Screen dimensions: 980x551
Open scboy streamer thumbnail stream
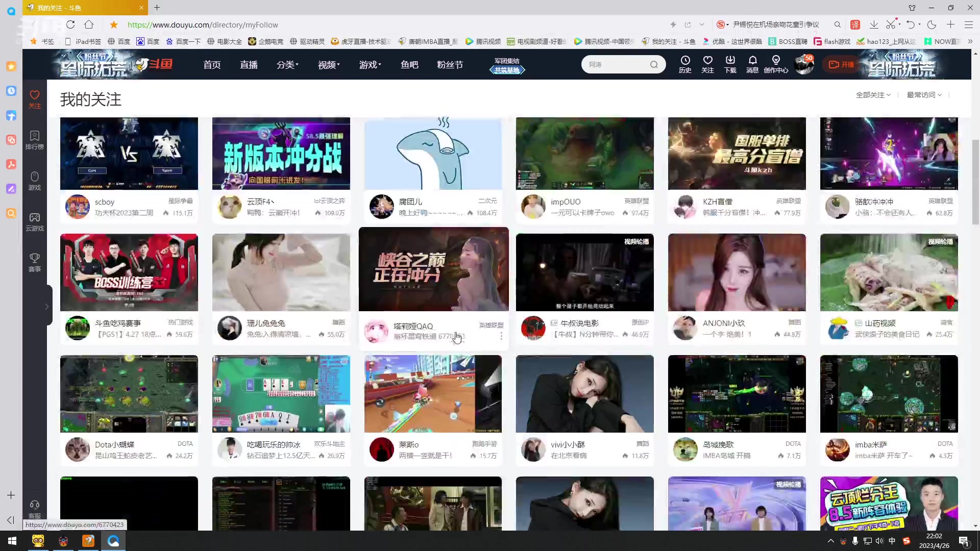(129, 152)
